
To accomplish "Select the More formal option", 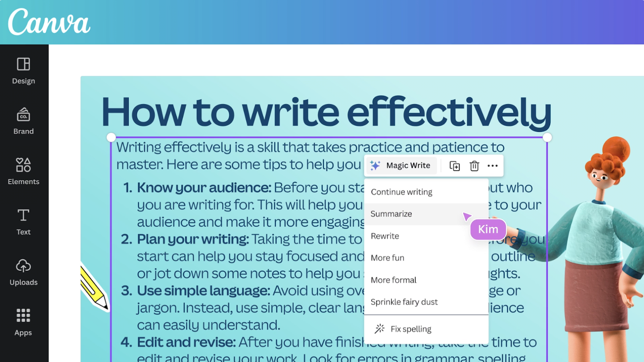I will (426, 280).
